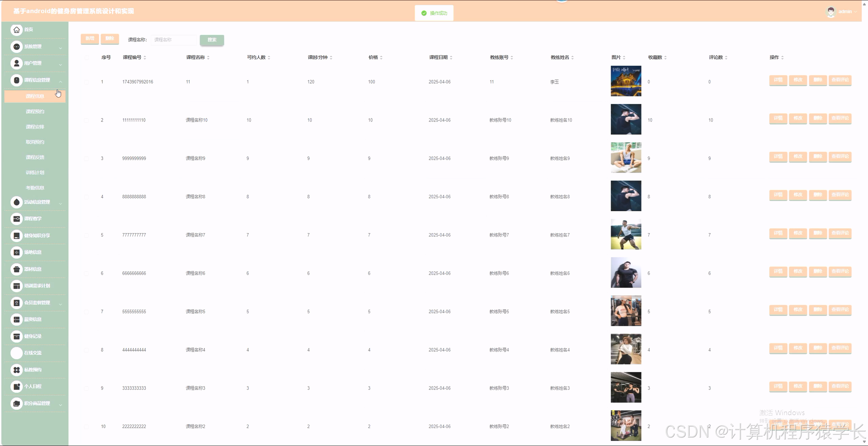Click the 薪资信息 sidebar icon
The height and width of the screenshot is (446, 868).
16,319
